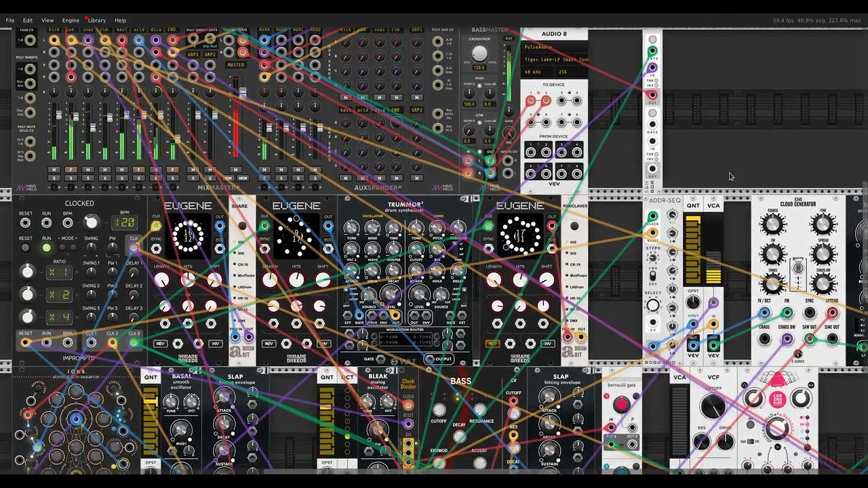Viewport: 868px width, 488px height.
Task: Open the 48 kHz sample rate selector
Action: point(536,72)
